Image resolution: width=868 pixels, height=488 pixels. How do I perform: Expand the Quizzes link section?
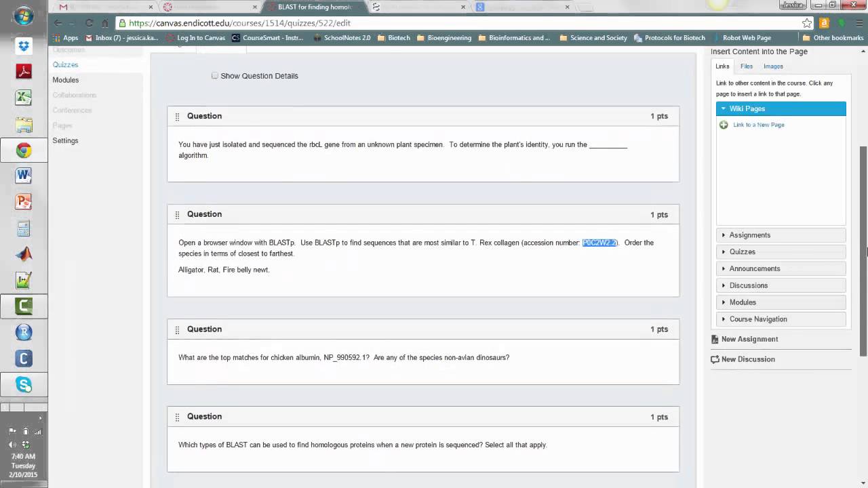(781, 251)
